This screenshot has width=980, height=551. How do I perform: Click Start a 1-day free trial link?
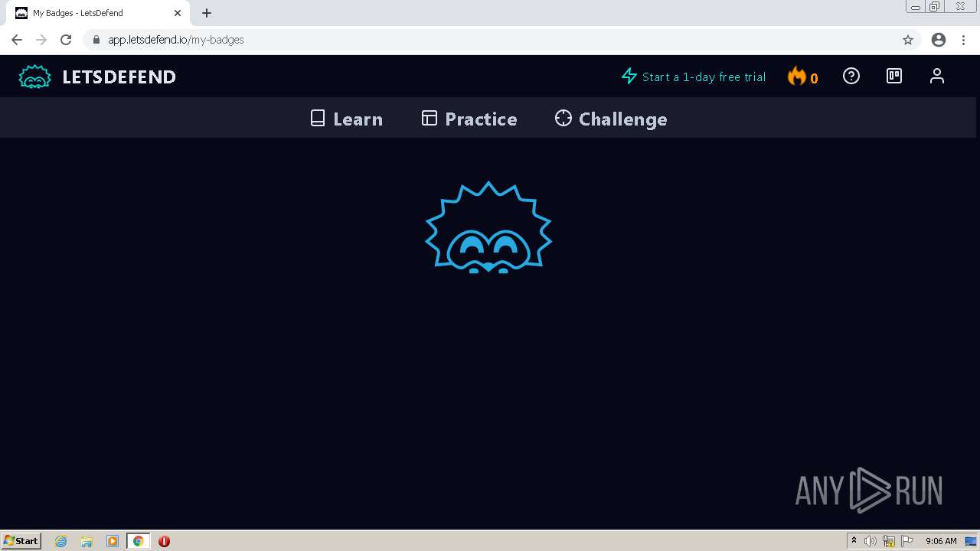tap(694, 77)
